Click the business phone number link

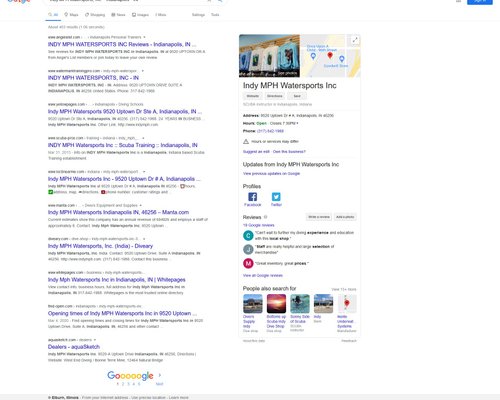click(270, 131)
